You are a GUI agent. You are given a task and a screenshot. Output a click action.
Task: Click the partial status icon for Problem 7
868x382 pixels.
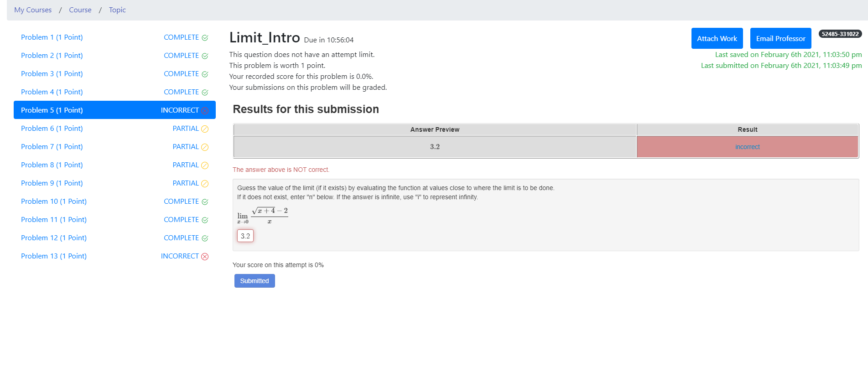[x=205, y=147]
